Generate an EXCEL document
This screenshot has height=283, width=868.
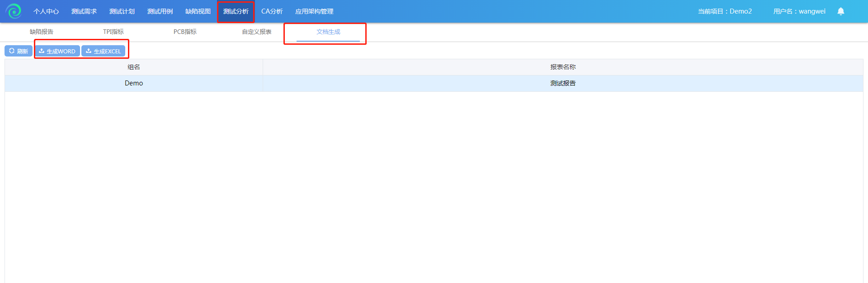[104, 51]
